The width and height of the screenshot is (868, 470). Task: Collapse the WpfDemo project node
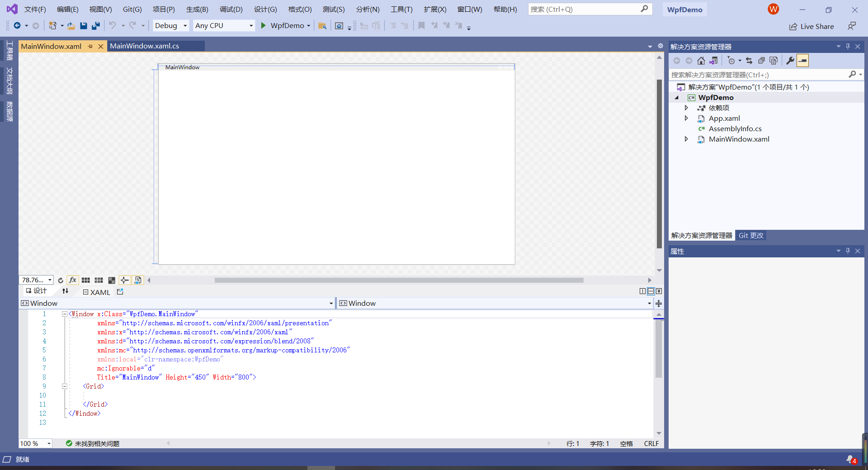(x=677, y=98)
